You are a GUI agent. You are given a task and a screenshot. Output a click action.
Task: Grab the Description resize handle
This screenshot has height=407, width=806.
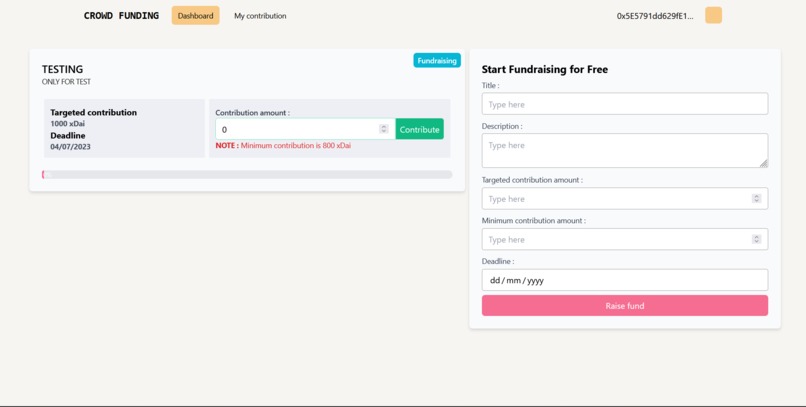(x=764, y=163)
